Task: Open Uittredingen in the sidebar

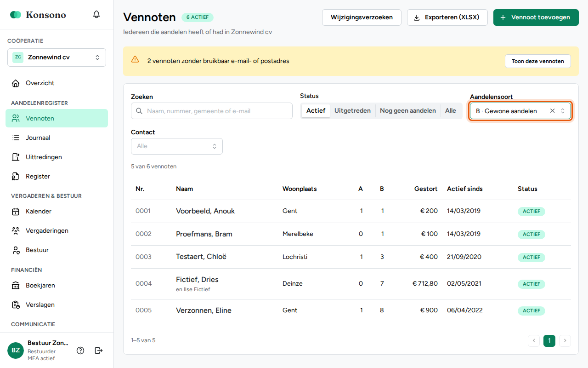Action: [57, 157]
